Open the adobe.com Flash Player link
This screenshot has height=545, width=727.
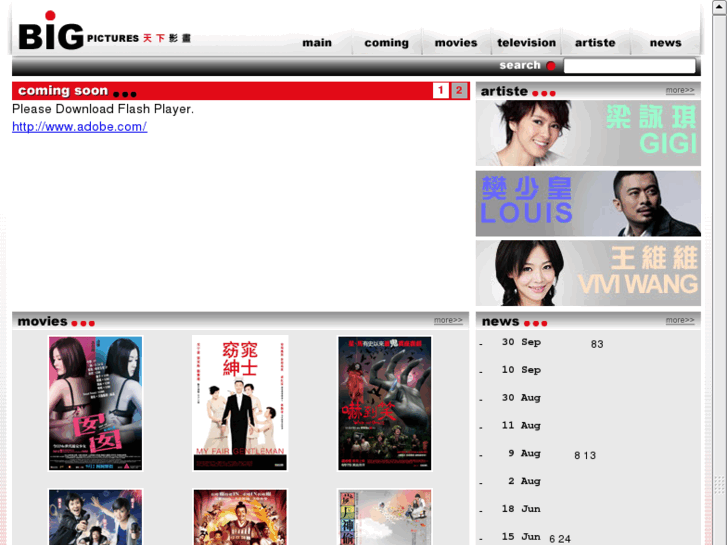click(x=80, y=127)
